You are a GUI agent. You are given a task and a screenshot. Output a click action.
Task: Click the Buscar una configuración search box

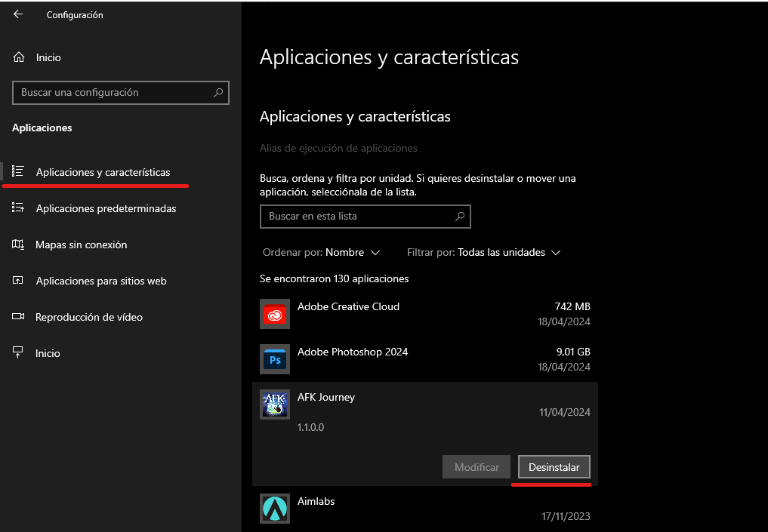tap(120, 92)
